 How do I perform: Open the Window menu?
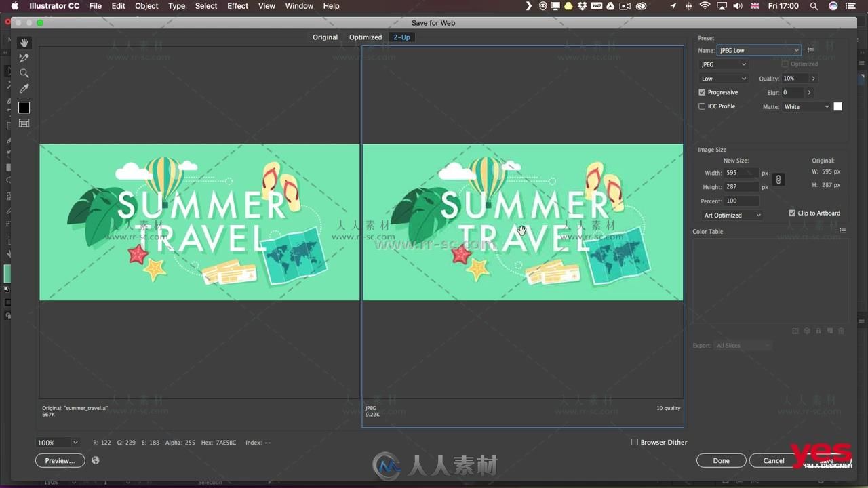pyautogui.click(x=299, y=6)
